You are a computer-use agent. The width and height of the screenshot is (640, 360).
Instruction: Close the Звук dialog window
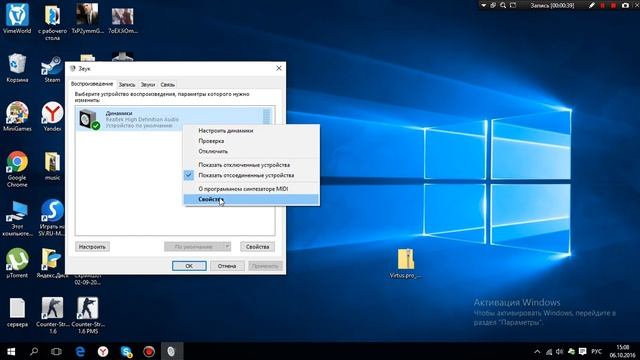279,68
